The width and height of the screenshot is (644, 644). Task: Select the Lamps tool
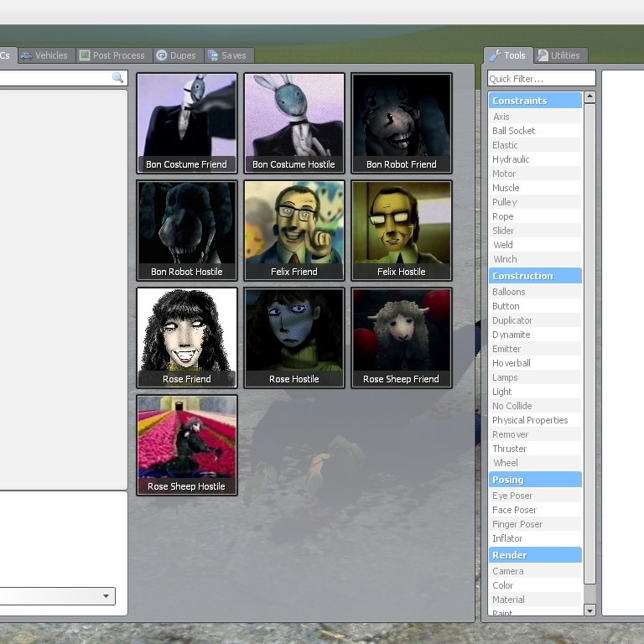[535, 377]
